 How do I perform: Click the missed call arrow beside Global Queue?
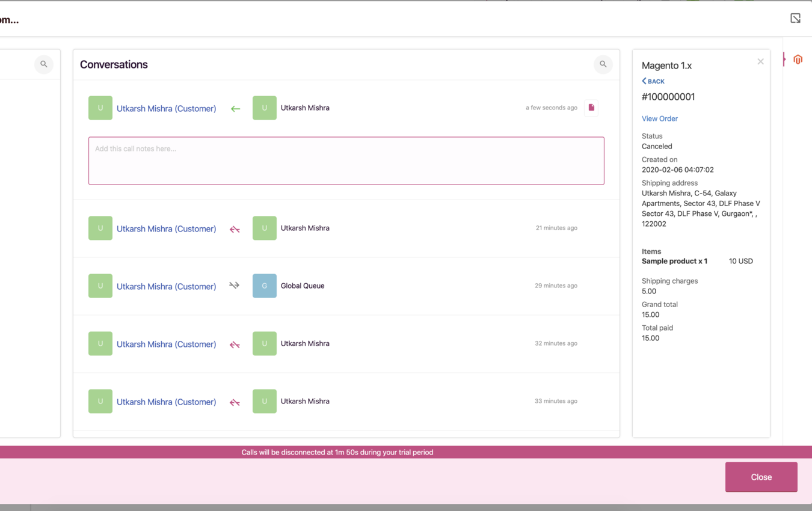coord(234,286)
